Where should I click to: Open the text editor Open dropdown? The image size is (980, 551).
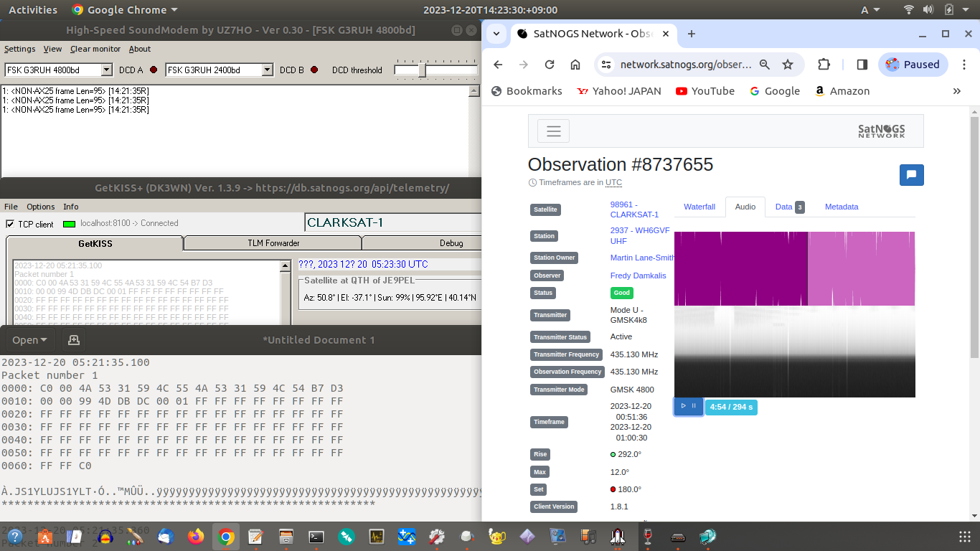coord(29,340)
